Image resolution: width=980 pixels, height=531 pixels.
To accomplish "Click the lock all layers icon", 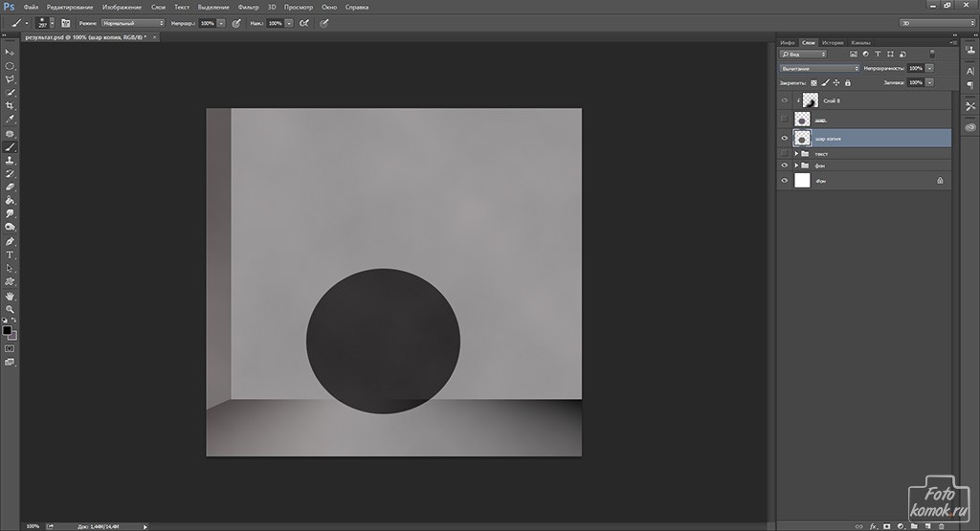I will (x=848, y=83).
